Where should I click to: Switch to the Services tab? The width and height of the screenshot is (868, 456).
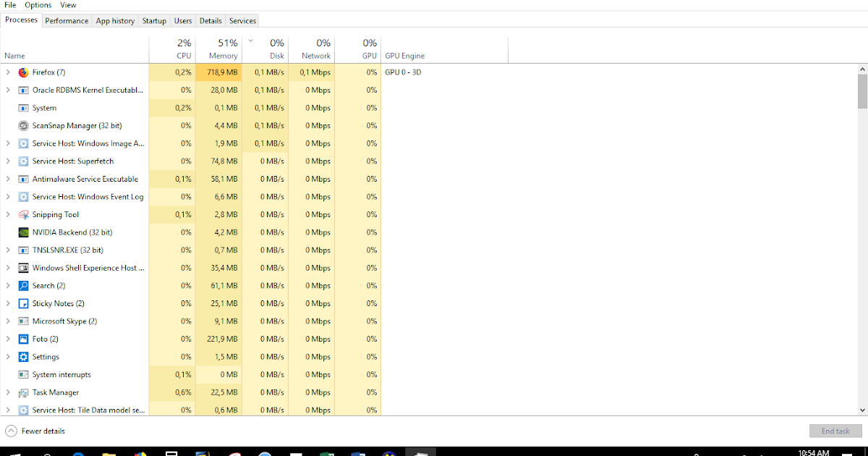242,21
